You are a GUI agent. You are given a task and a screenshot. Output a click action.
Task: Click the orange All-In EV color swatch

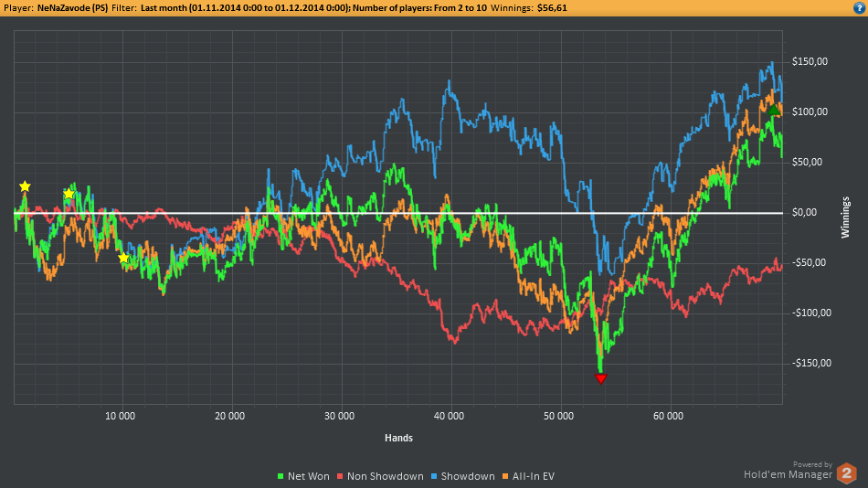coord(505,476)
